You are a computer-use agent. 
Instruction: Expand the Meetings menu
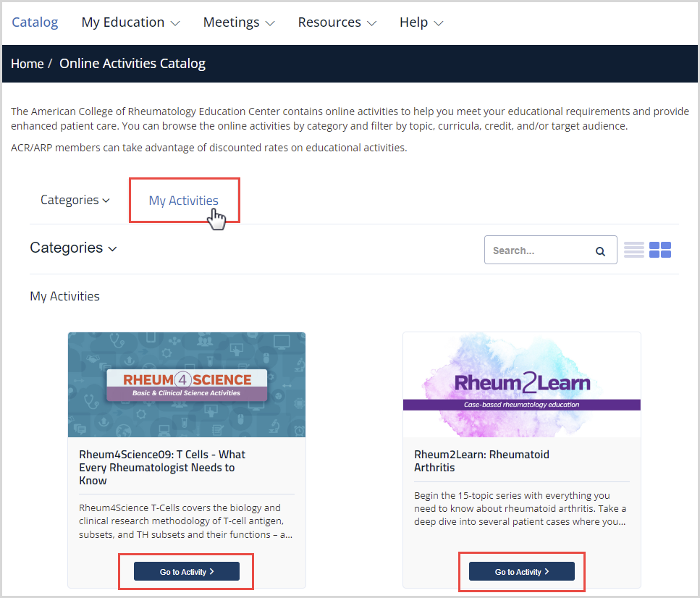tap(239, 22)
